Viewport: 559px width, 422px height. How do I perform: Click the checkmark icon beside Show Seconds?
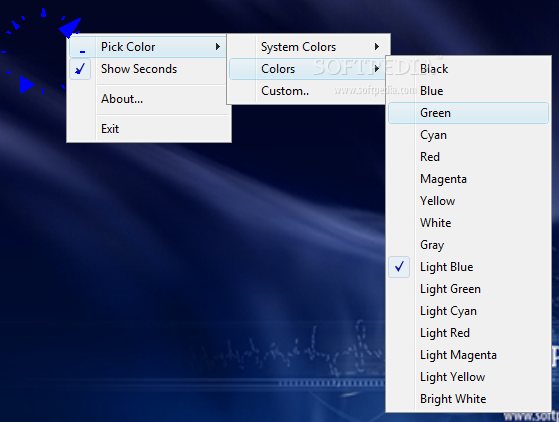[x=80, y=69]
